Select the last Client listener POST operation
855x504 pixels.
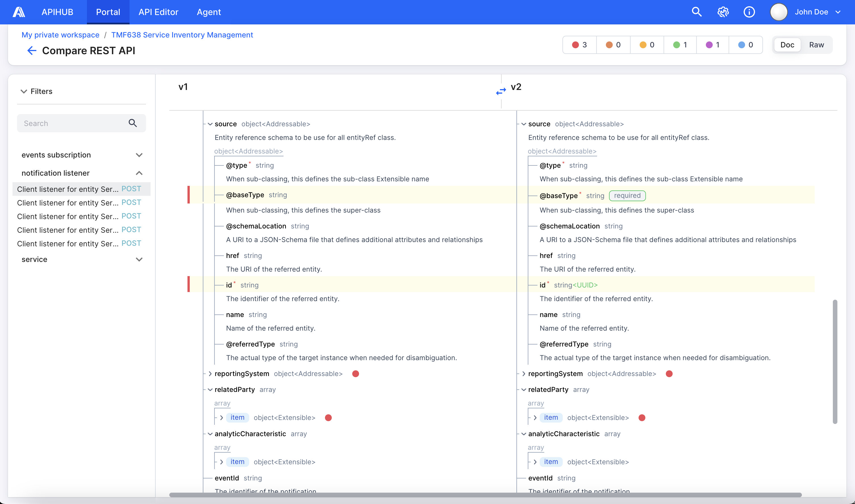[81, 243]
